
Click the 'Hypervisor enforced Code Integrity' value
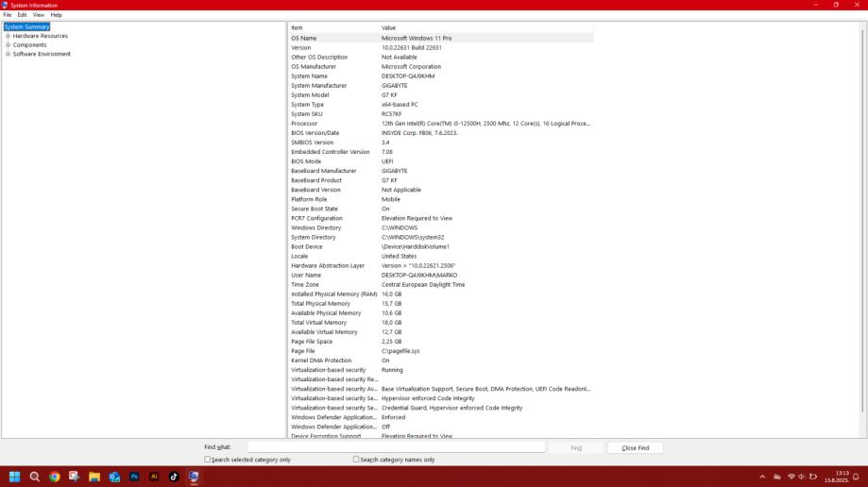428,398
